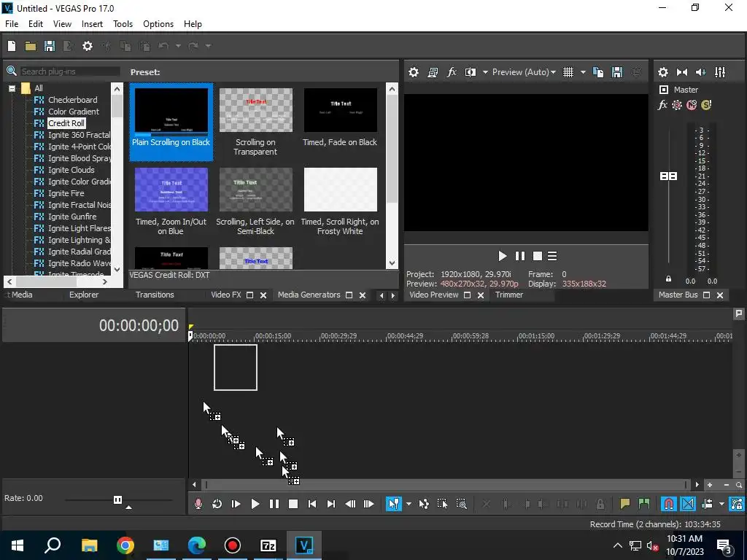Open Auto Ripple mode dropdown arrow
The image size is (747, 560).
(721, 504)
